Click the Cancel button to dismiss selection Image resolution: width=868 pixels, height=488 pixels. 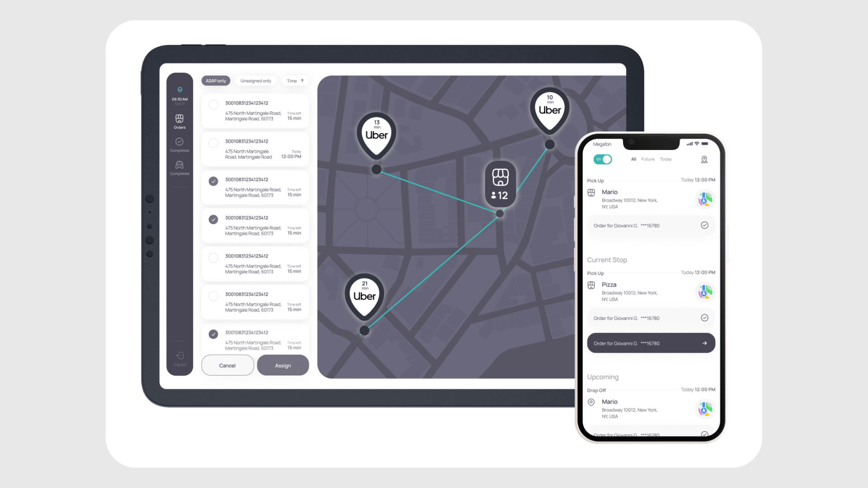(227, 365)
